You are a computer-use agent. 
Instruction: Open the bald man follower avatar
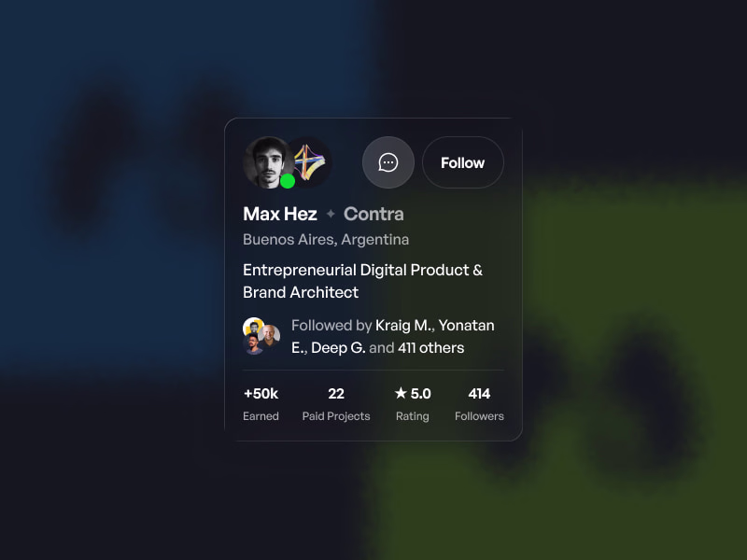pos(270,335)
